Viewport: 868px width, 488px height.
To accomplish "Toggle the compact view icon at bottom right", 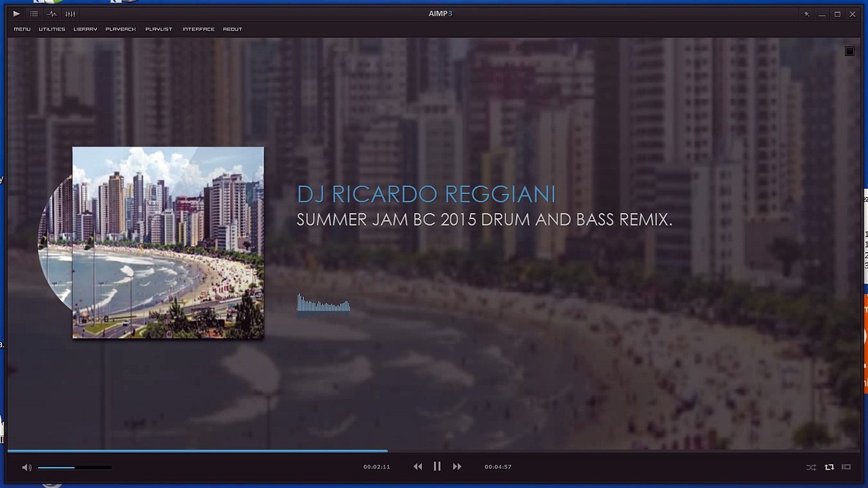I will (846, 467).
